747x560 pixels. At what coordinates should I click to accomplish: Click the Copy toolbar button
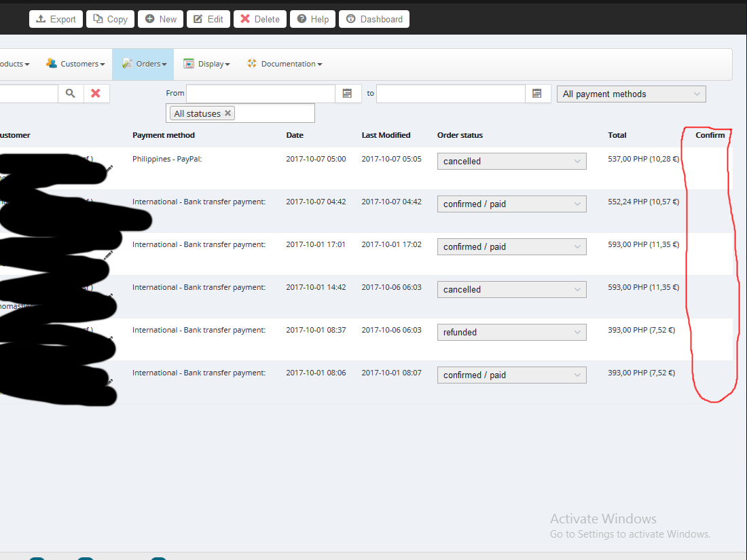[110, 19]
